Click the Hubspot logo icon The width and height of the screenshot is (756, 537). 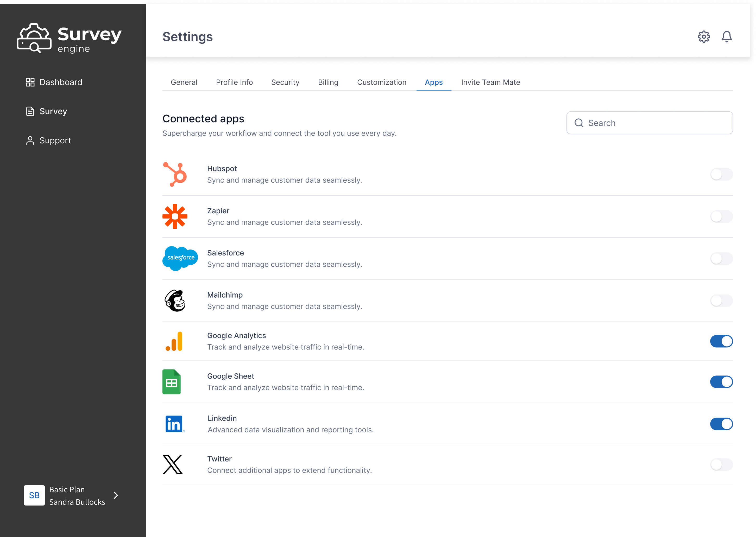click(x=175, y=174)
